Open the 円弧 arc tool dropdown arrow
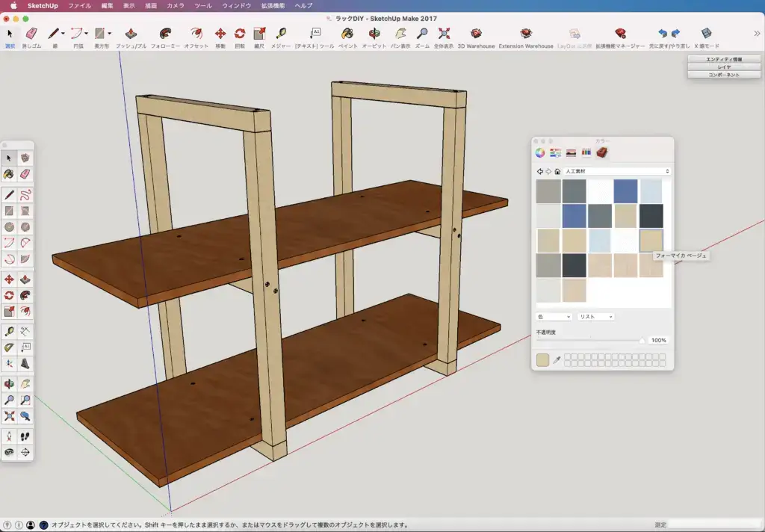This screenshot has width=765, height=532. click(87, 34)
